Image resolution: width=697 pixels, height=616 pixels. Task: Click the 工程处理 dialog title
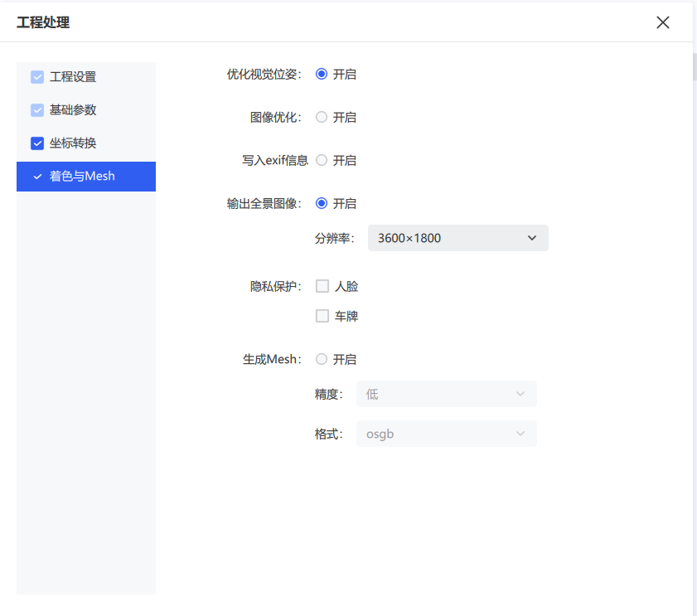(43, 22)
